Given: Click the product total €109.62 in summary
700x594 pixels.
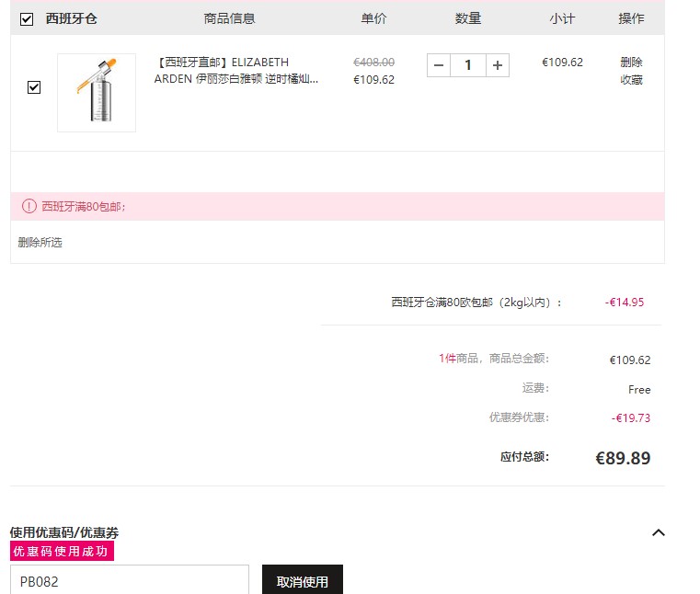Looking at the screenshot, I should pos(630,360).
